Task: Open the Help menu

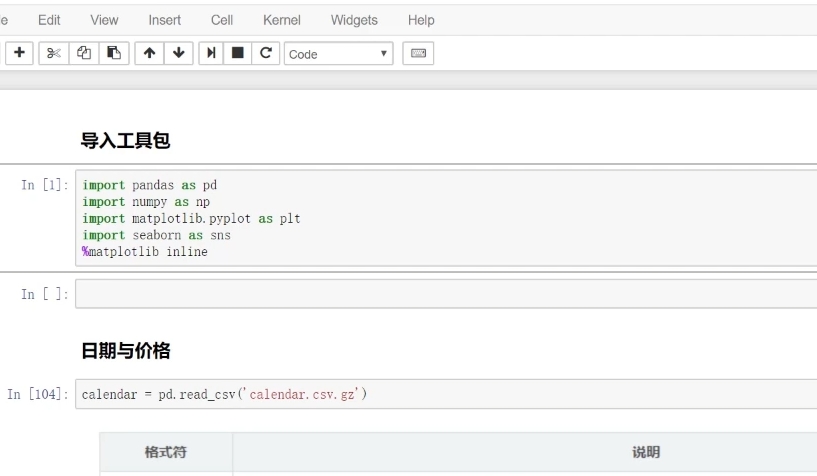Action: click(x=421, y=20)
